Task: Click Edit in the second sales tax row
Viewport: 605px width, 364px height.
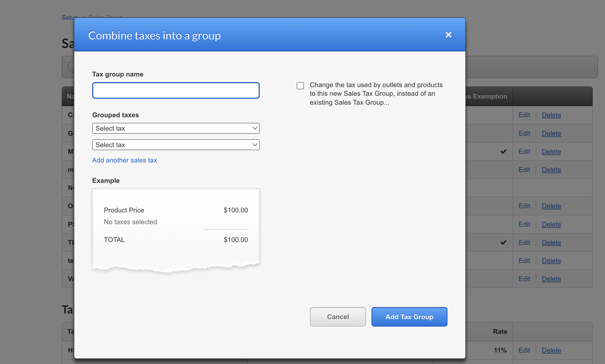Action: (x=524, y=133)
